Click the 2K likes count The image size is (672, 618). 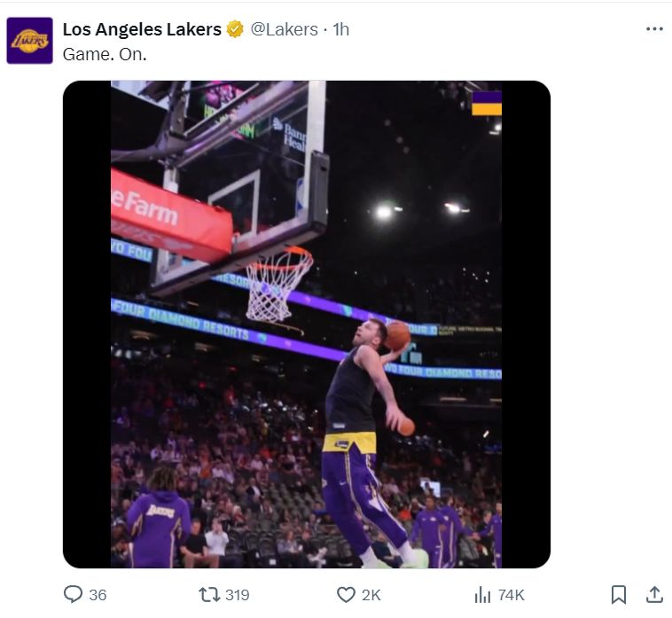371,595
